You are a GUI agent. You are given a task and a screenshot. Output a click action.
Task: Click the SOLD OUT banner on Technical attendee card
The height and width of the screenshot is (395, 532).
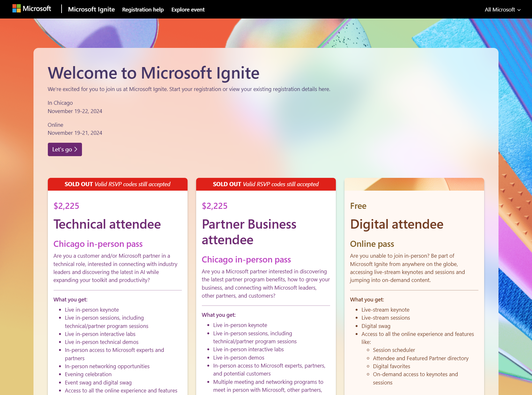117,184
